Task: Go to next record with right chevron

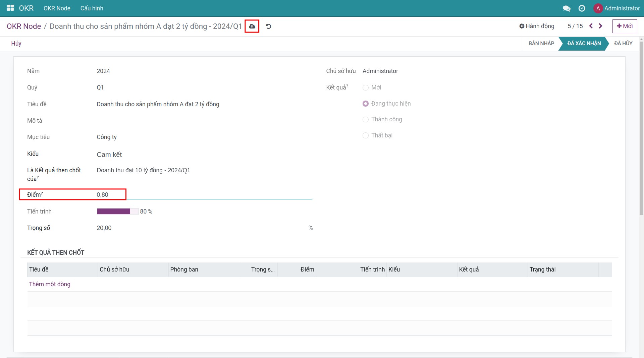Action: click(600, 26)
